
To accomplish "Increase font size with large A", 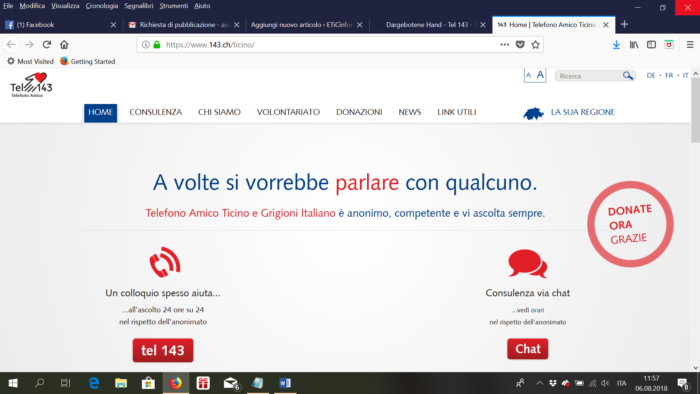I will [x=540, y=75].
